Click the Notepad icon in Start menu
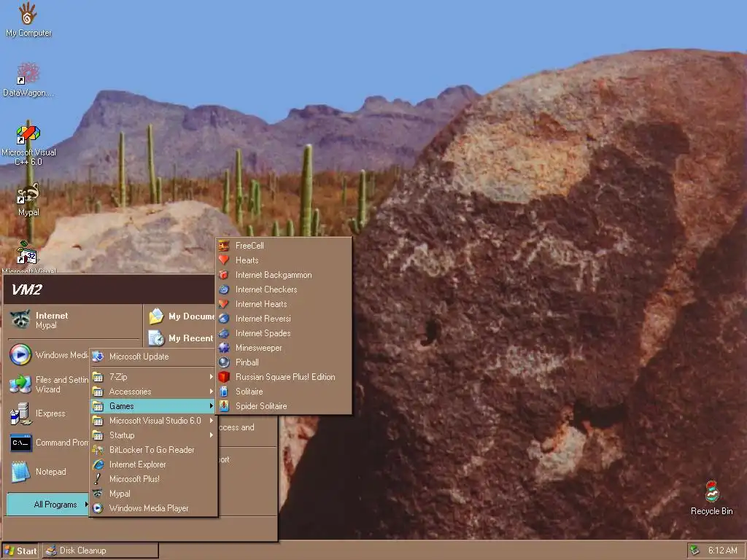 pyautogui.click(x=20, y=472)
